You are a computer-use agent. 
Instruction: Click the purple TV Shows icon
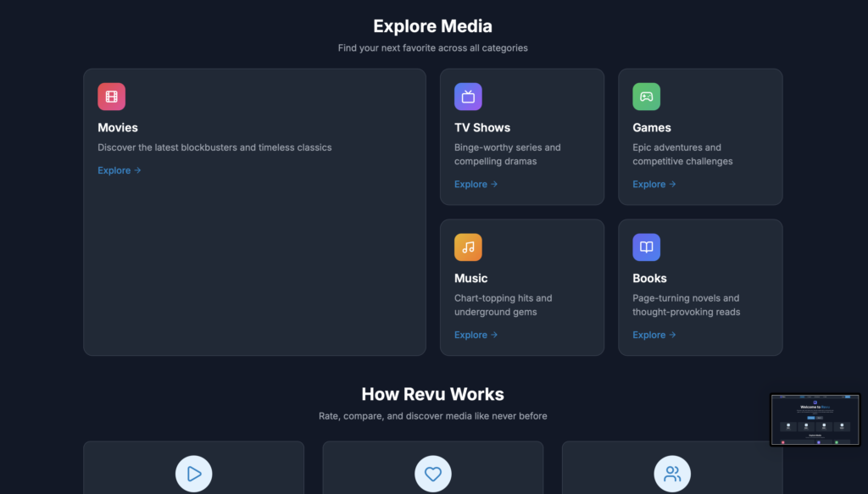[468, 97]
